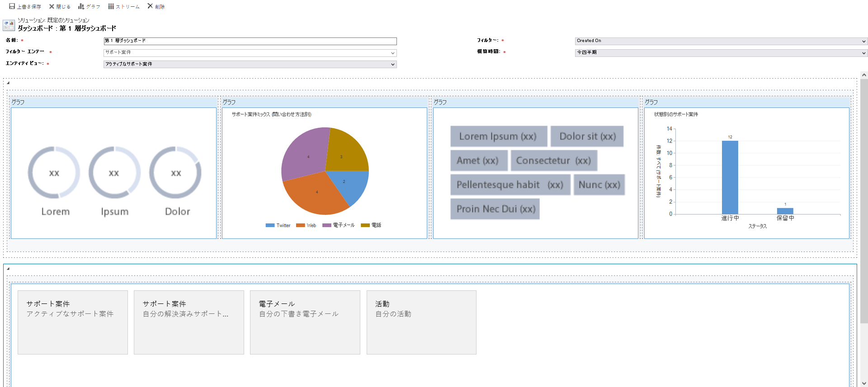This screenshot has height=387, width=868.
Task: Select the 自分の活動 stream tile
Action: [x=421, y=322]
